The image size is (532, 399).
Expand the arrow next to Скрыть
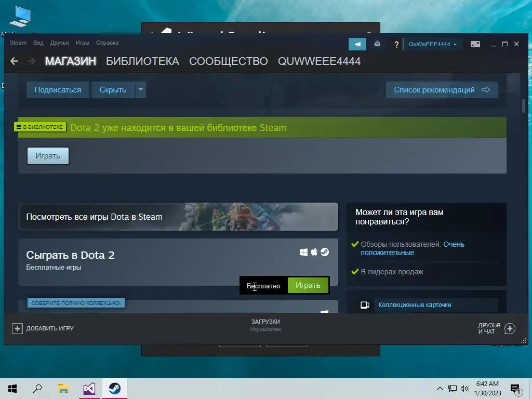(140, 89)
